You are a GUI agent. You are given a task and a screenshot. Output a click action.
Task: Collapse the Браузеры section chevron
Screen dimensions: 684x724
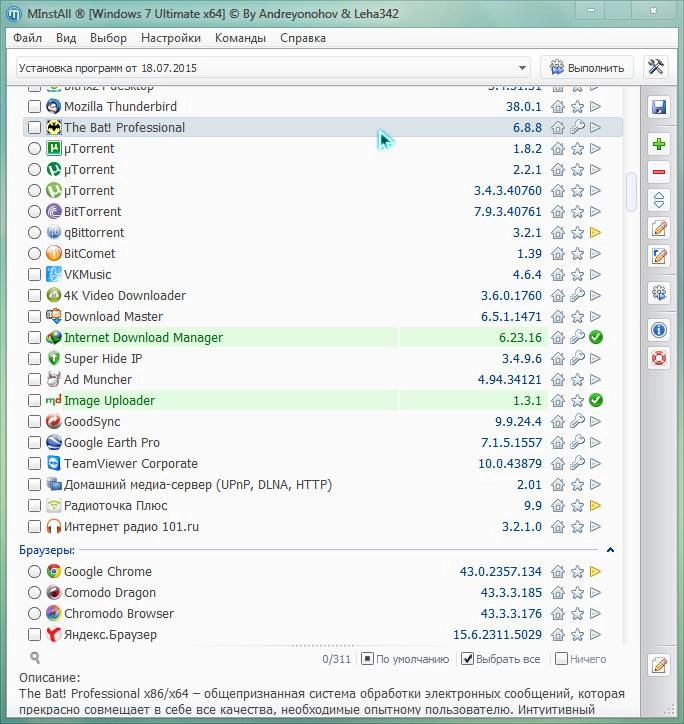tap(610, 550)
